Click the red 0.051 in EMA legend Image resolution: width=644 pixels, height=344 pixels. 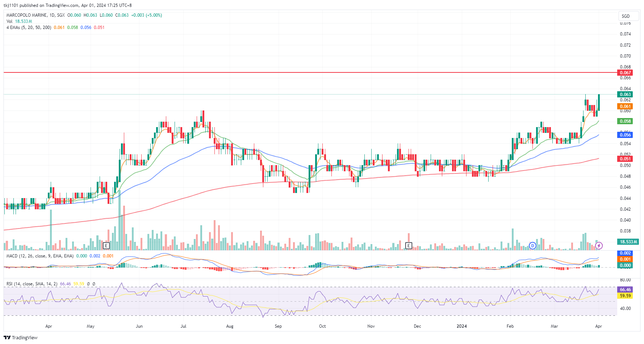coord(99,28)
